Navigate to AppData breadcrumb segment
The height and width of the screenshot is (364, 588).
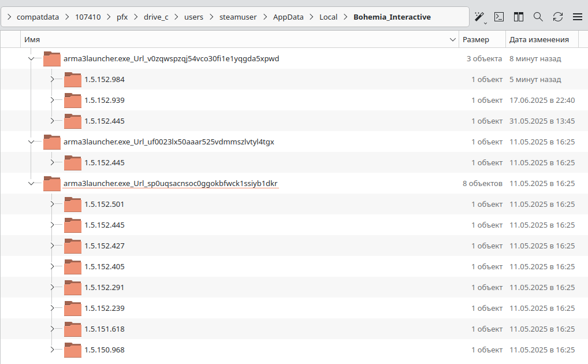click(288, 17)
